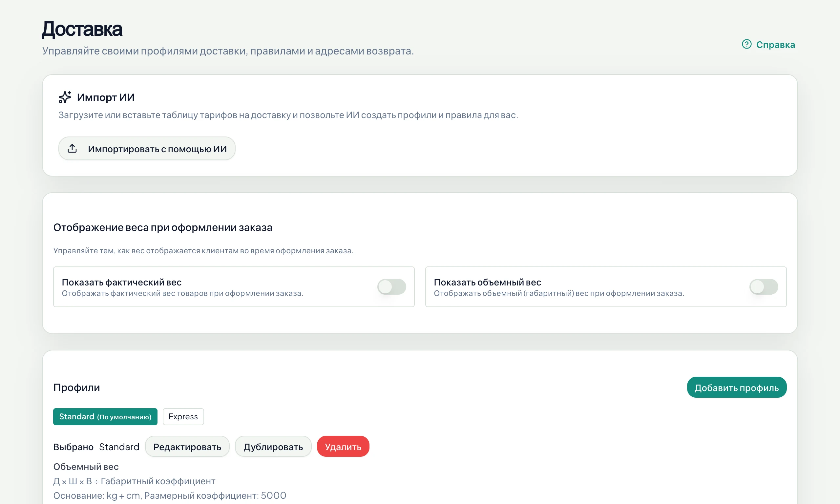Screen dimensions: 840x504
Task: Click description Управляйте тем, как вес отображается
Action: click(x=203, y=251)
